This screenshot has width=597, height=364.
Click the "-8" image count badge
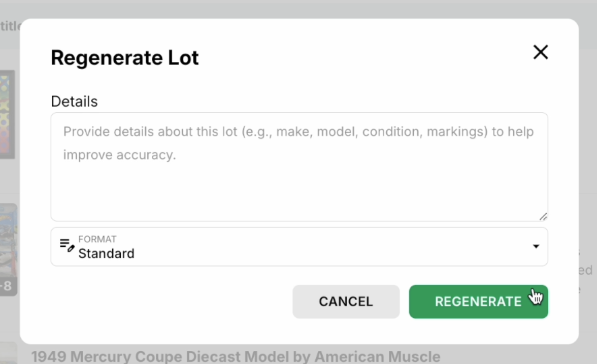pyautogui.click(x=7, y=287)
